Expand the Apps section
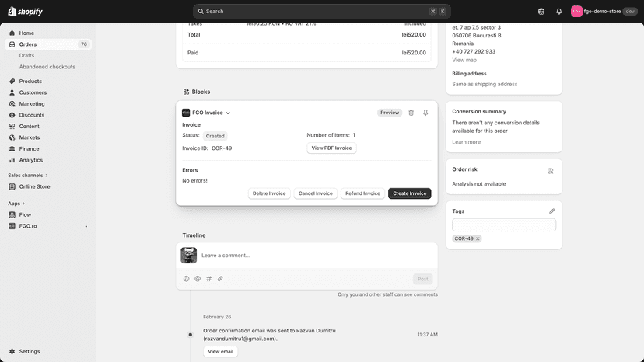644x362 pixels. point(16,204)
